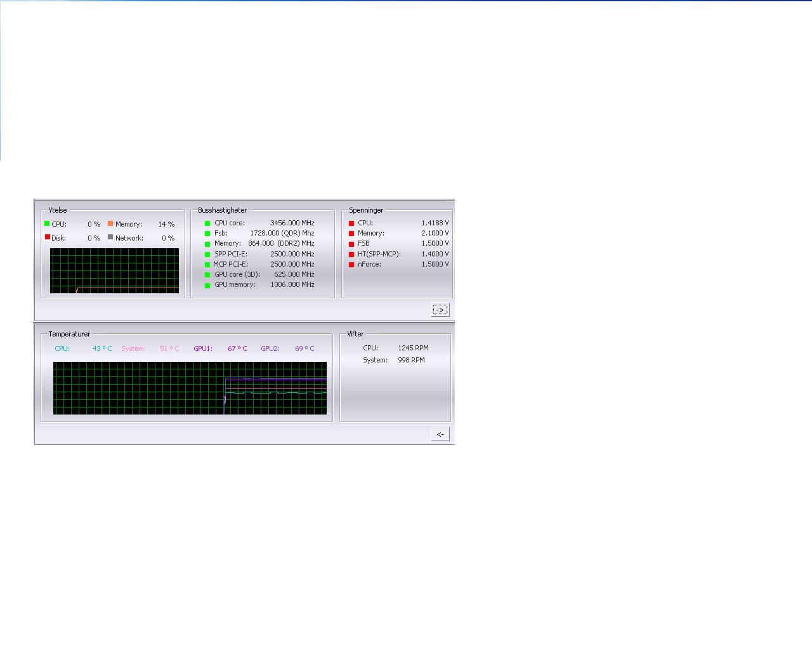Click the red square beside HT(SPP-MCP)
Viewport: 812px width, 650px height.
coord(351,255)
